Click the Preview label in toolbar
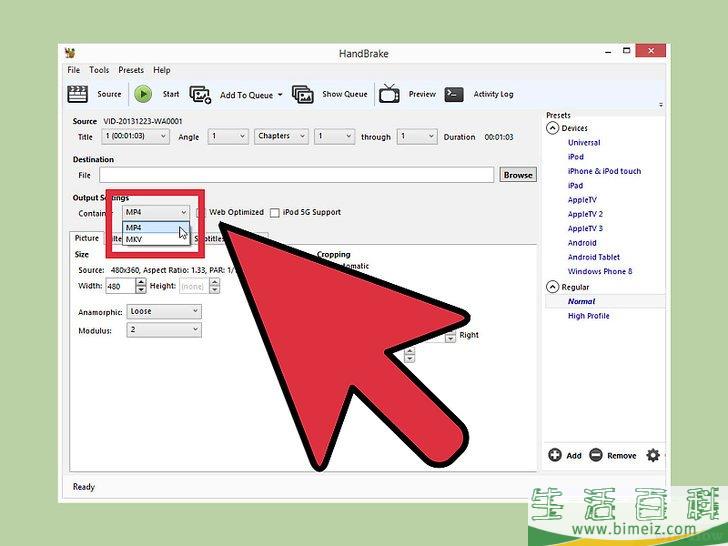The width and height of the screenshot is (728, 546). pyautogui.click(x=422, y=94)
